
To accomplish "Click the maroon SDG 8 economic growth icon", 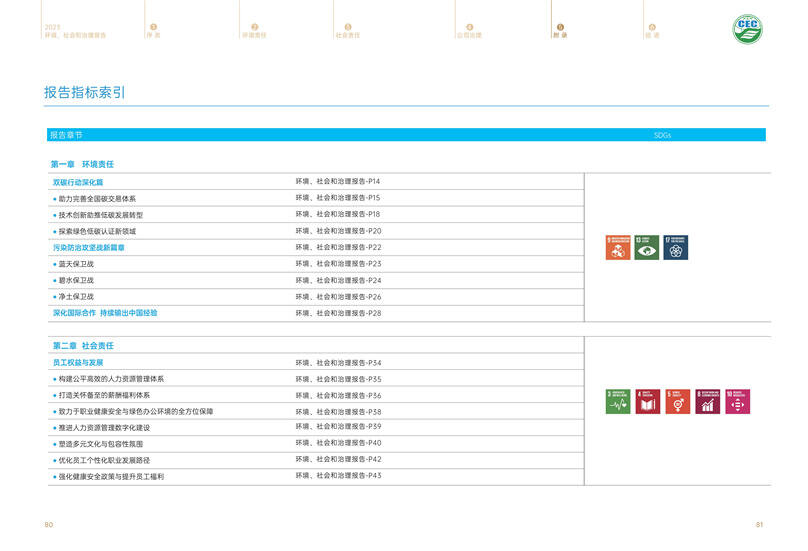I will click(x=707, y=401).
